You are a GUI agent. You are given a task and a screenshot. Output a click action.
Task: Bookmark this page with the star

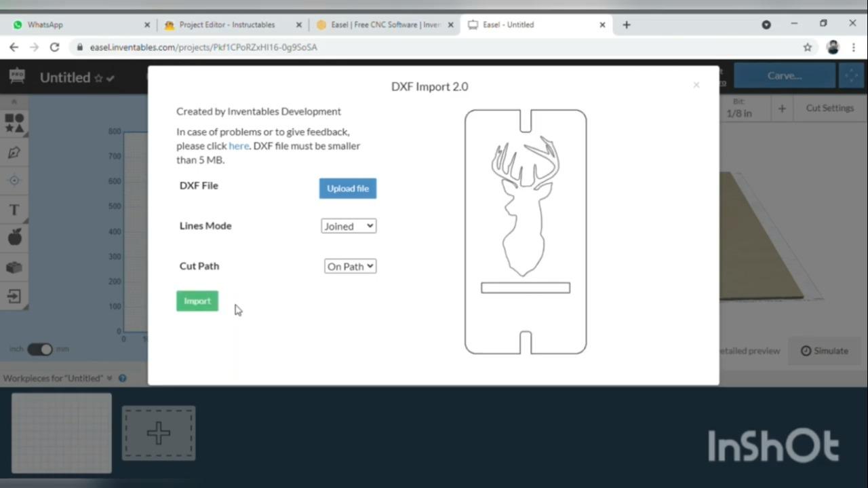click(807, 48)
